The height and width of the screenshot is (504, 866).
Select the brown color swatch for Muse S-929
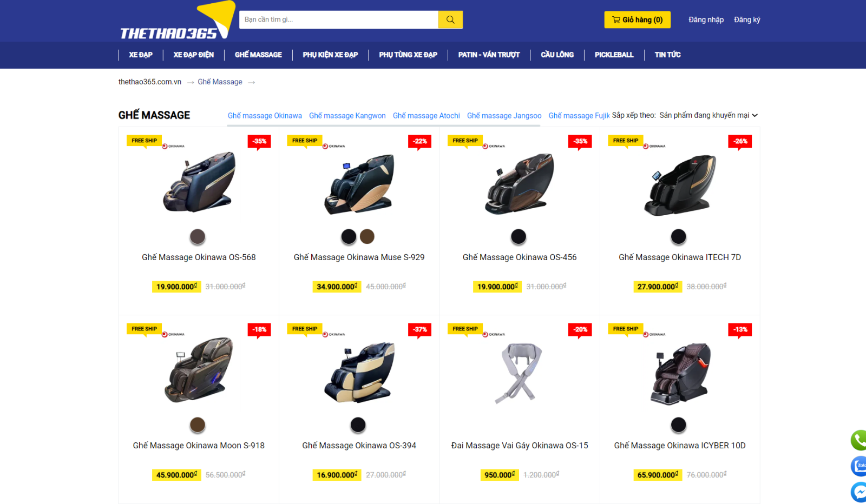click(x=367, y=236)
